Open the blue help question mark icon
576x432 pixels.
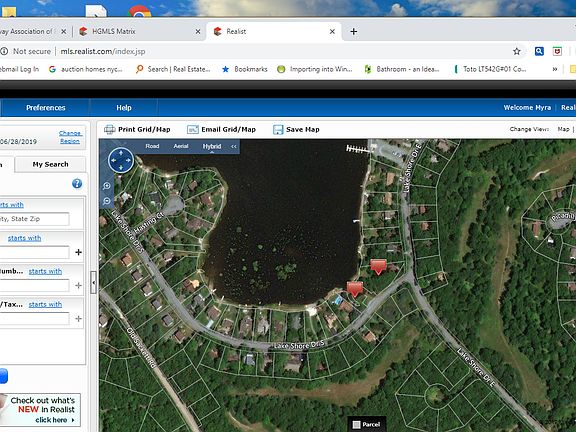coord(77,183)
